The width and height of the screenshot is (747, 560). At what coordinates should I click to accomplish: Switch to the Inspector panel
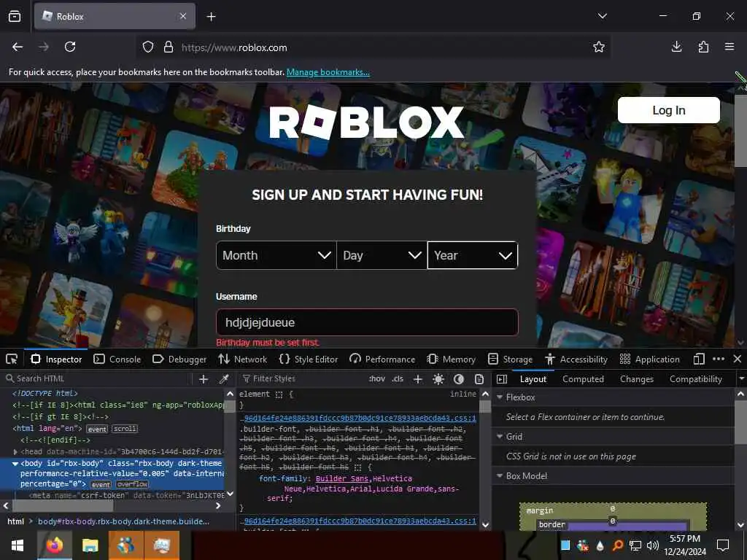57,359
